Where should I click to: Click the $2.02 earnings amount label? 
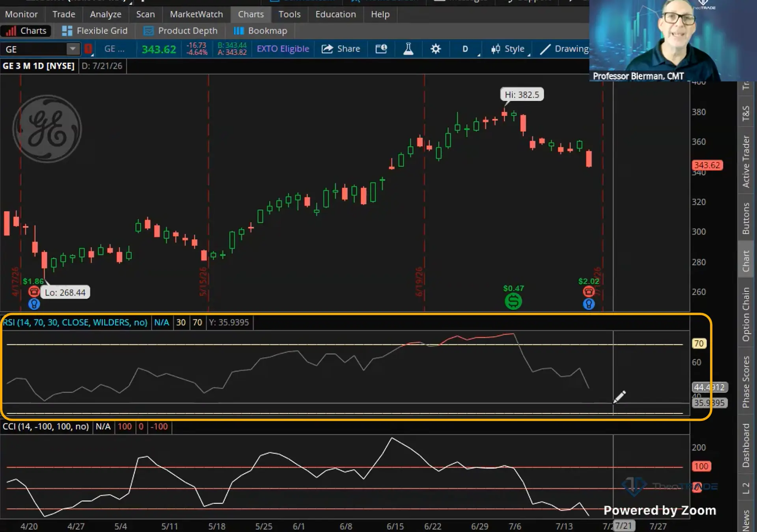pos(589,281)
